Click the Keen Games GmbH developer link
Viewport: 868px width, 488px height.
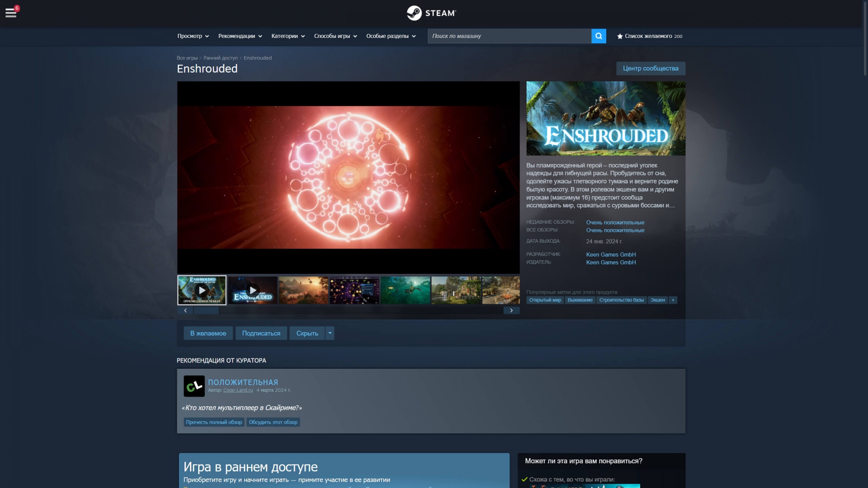[611, 254]
